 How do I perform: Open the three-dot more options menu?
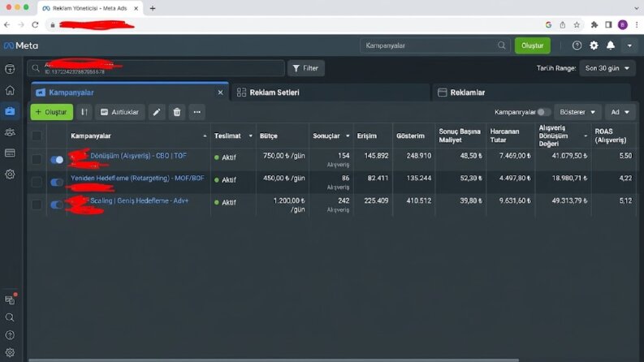click(x=197, y=112)
